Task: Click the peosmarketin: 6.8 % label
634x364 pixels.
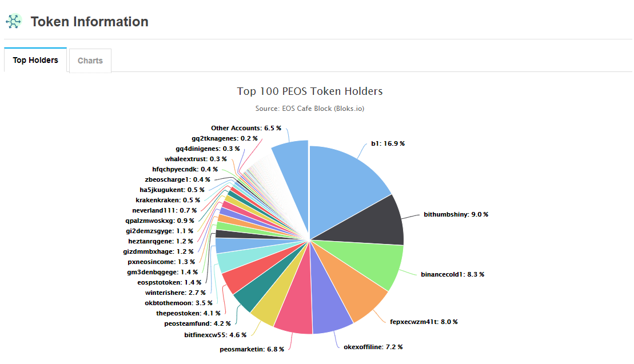Action: pos(252,349)
